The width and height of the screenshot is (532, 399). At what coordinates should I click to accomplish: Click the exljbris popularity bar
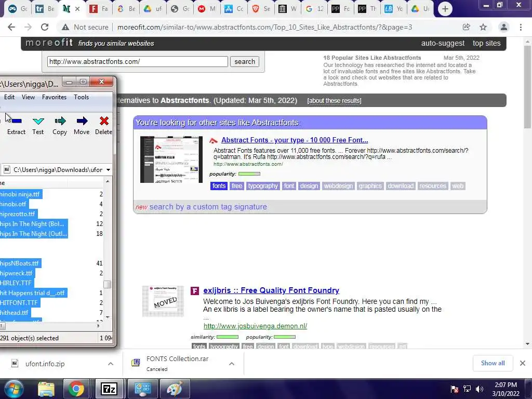pos(285,337)
